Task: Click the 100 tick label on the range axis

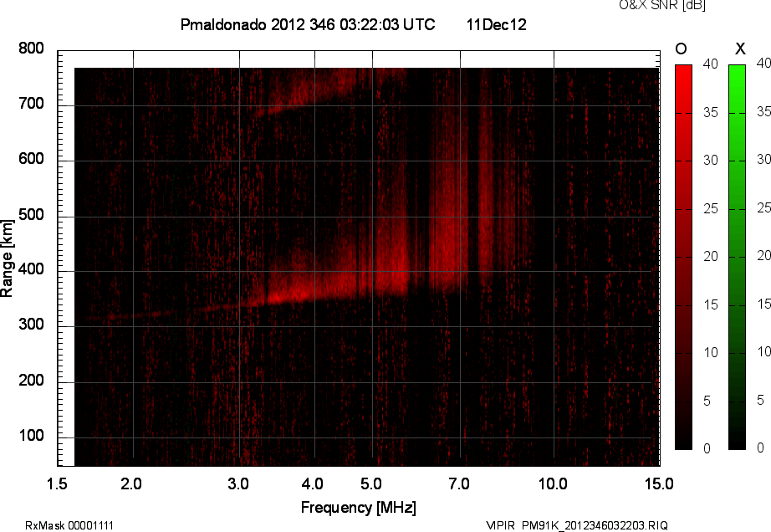Action: click(x=31, y=435)
